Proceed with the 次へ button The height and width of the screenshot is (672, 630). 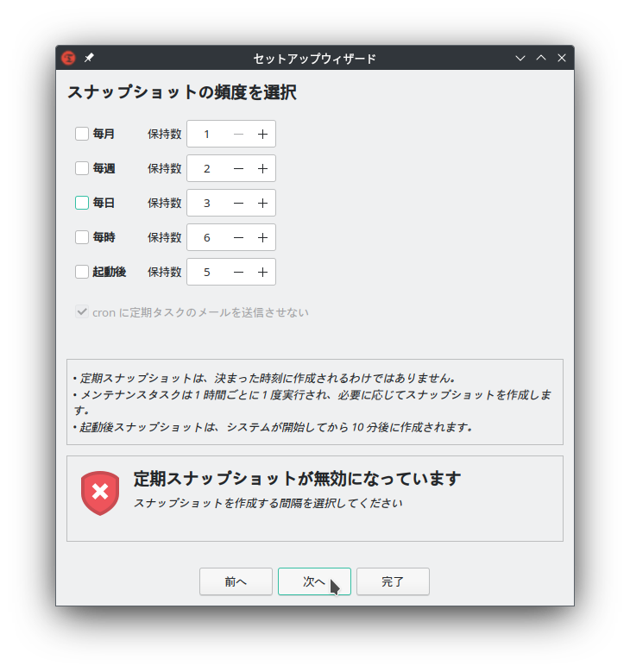314,581
